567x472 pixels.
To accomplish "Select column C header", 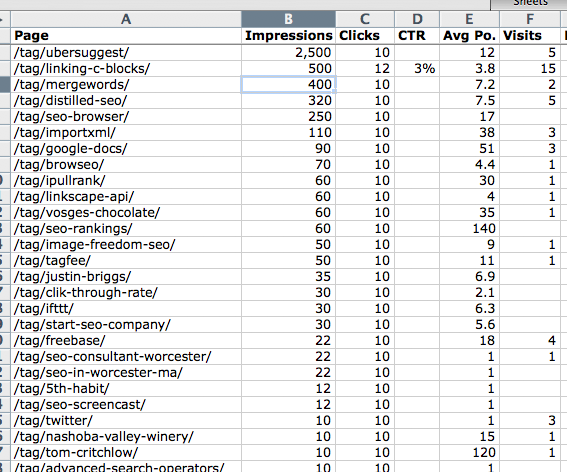I will (x=365, y=19).
